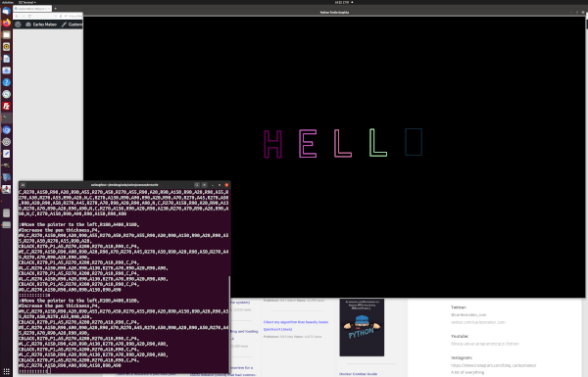Open Firefox from the Ubuntu dock
The height and width of the screenshot is (377, 588).
(7, 23)
